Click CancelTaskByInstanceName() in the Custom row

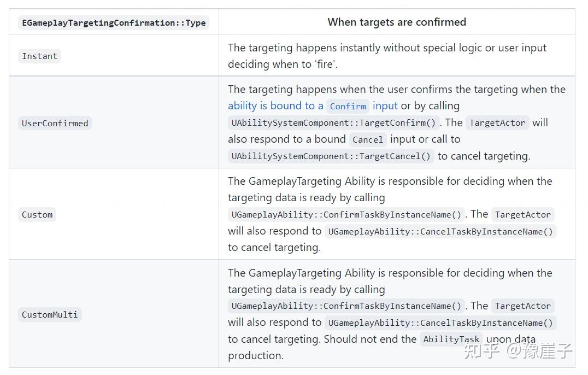[440, 231]
